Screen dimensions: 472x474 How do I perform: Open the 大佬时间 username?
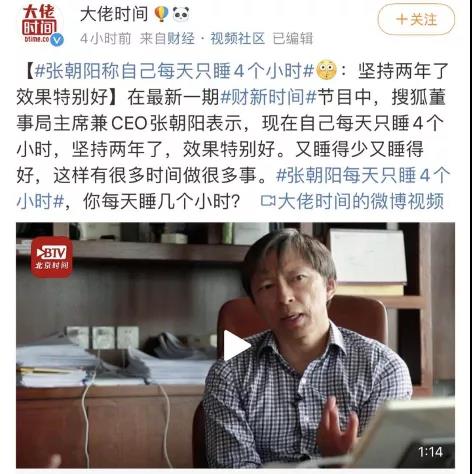point(114,15)
